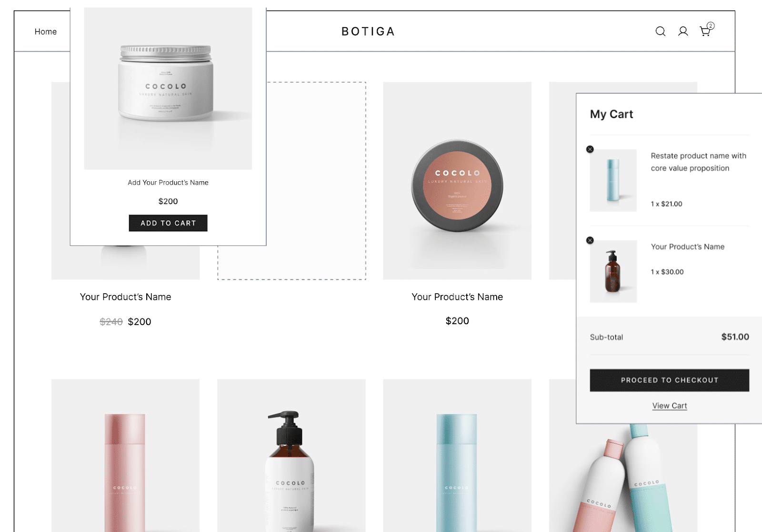The image size is (762, 532).
Task: Click "Add Your Product's Name" title
Action: pyautogui.click(x=168, y=183)
